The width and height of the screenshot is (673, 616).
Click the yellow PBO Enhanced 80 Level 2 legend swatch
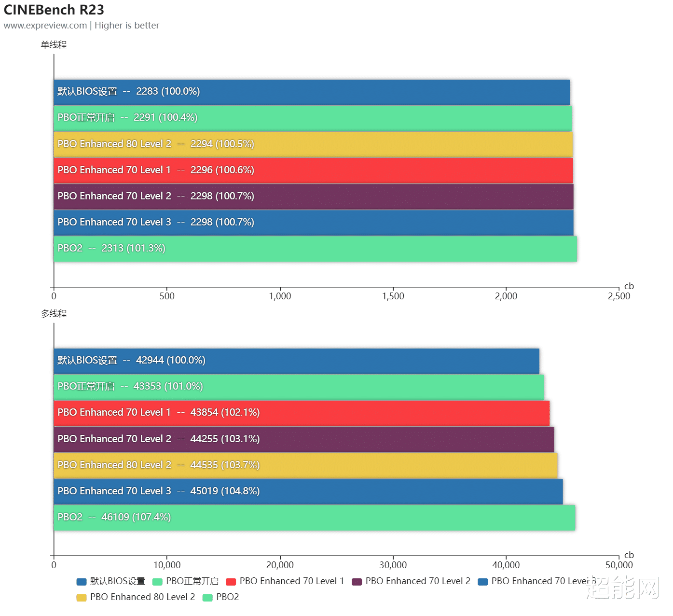82,598
